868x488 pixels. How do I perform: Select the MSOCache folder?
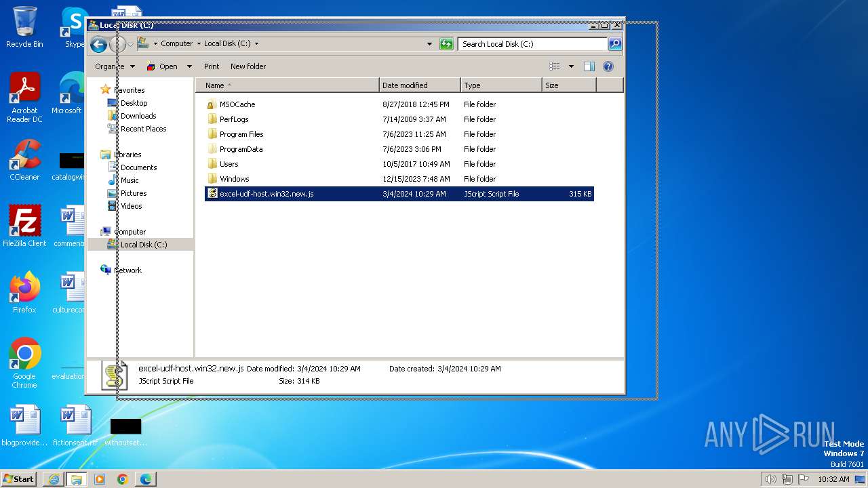(237, 104)
